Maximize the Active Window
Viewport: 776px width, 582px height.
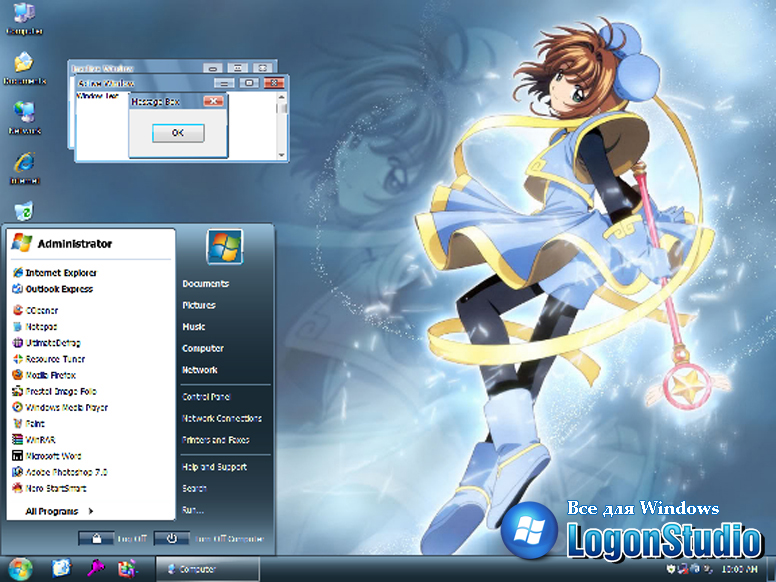249,83
